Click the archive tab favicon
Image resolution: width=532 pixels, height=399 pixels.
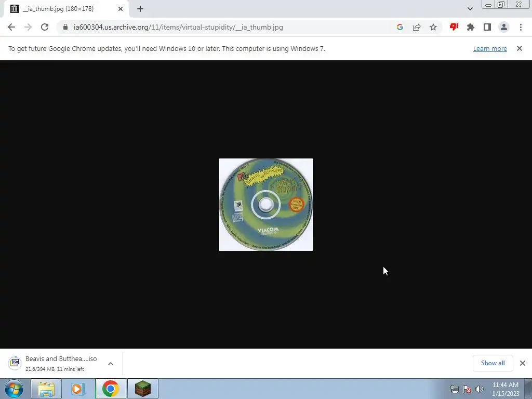pos(14,9)
